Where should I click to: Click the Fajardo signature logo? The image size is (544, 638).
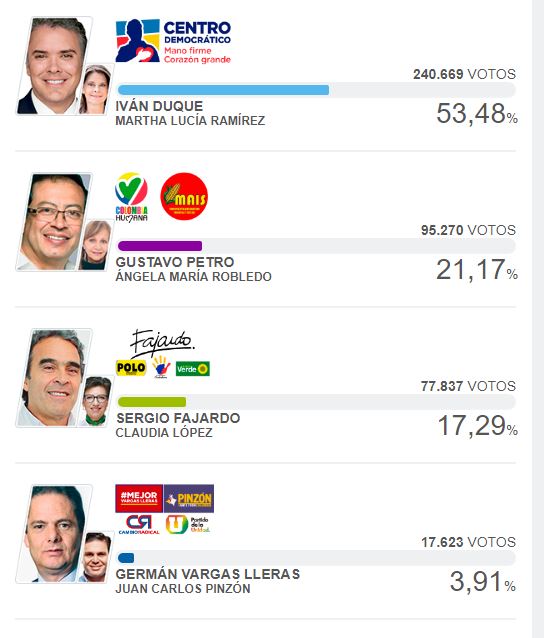tap(162, 342)
